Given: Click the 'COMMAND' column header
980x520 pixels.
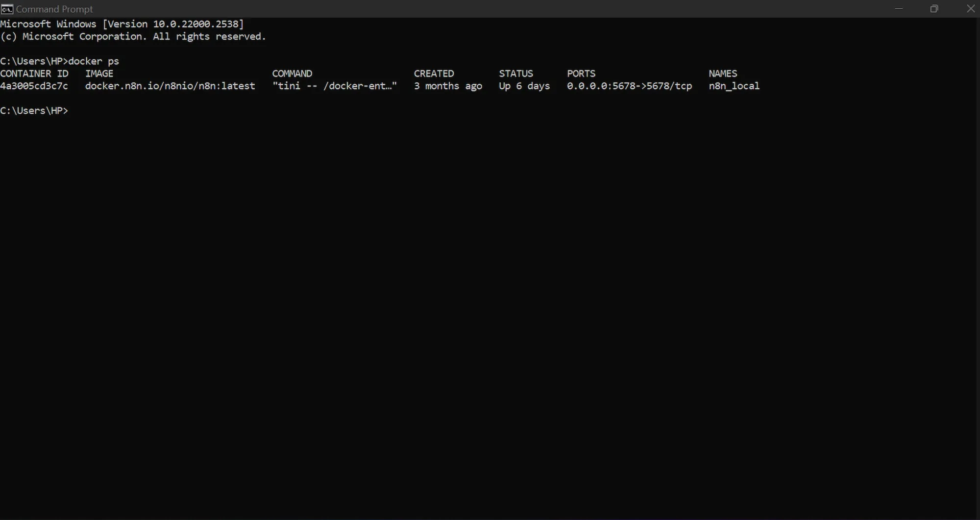Looking at the screenshot, I should (292, 74).
